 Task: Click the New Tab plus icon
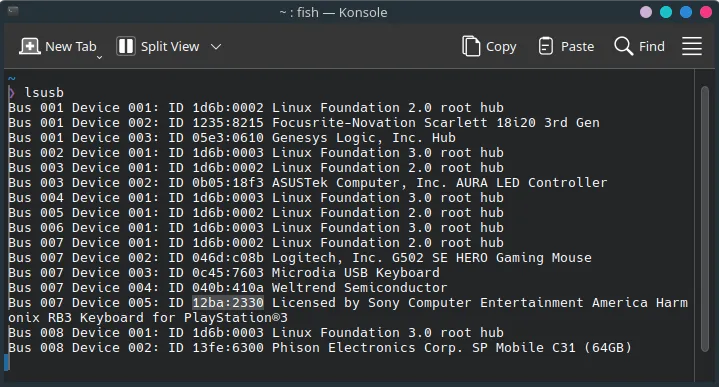[30, 46]
